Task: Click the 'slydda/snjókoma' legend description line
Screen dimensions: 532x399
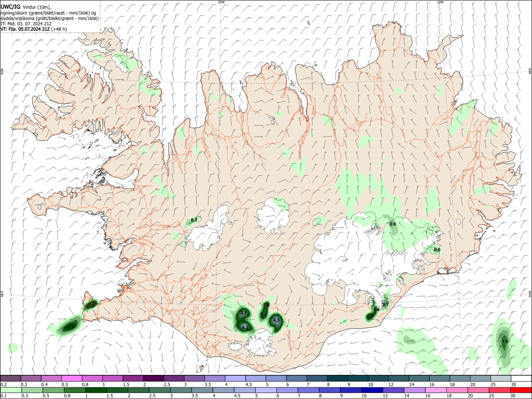Action: (49, 18)
